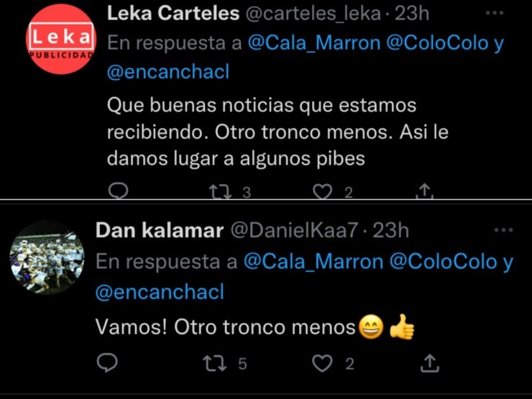The height and width of the screenshot is (399, 532).
Task: Open Leka Publicidad profile picture
Action: (x=60, y=41)
